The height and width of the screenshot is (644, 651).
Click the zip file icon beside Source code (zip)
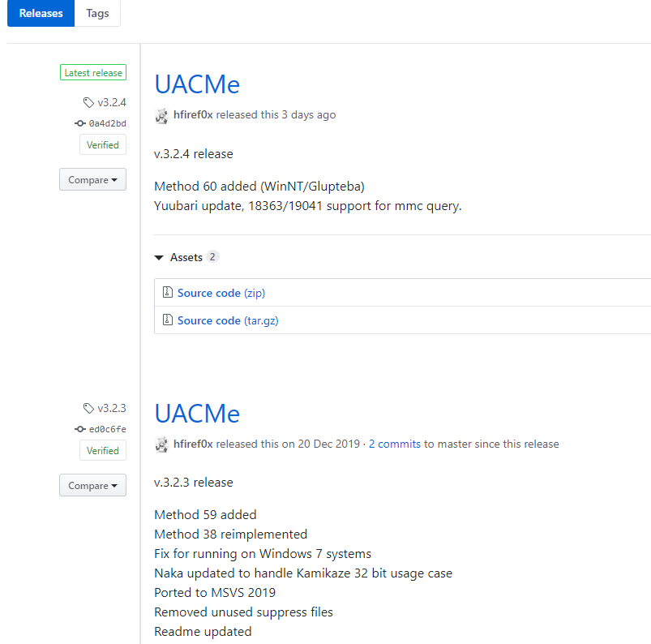[167, 293]
